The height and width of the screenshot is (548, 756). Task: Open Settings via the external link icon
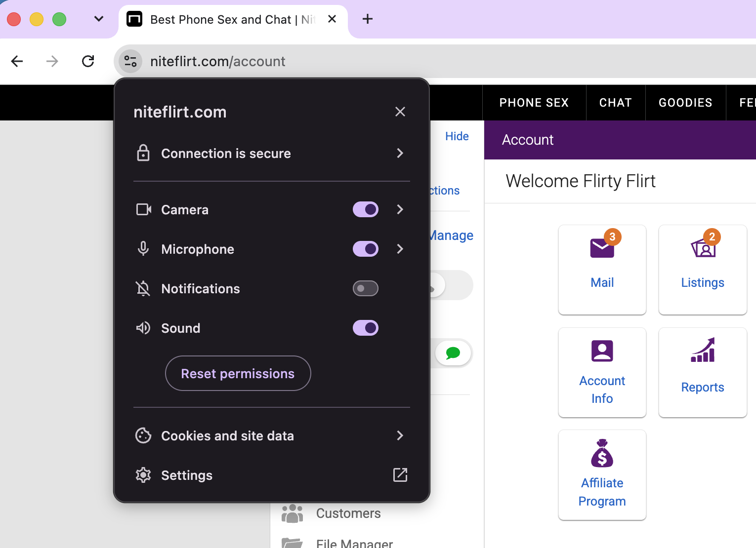tap(400, 475)
